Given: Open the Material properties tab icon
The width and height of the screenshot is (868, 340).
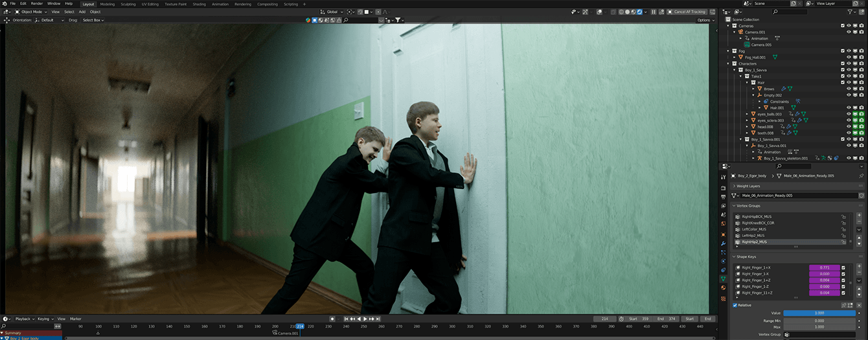Looking at the screenshot, I should (724, 288).
